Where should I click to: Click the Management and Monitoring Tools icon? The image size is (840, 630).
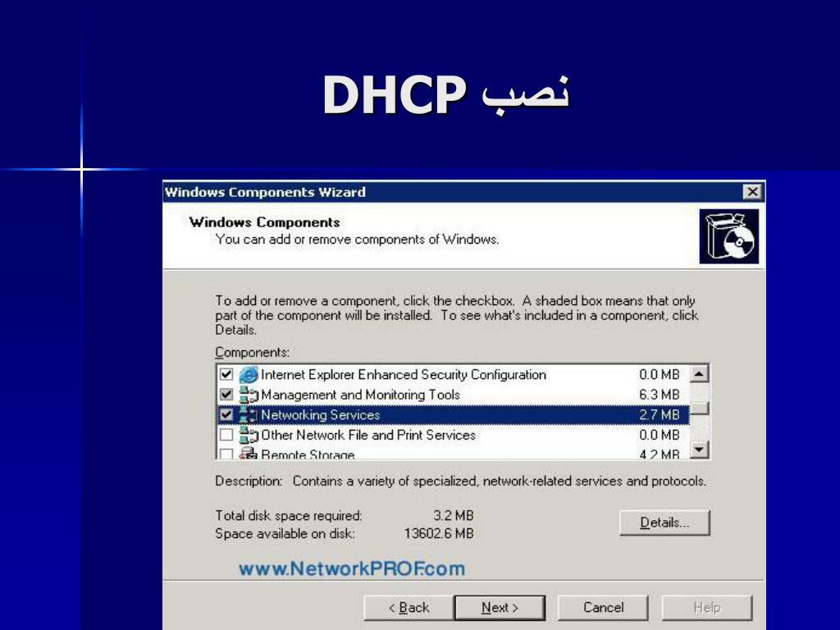249,395
